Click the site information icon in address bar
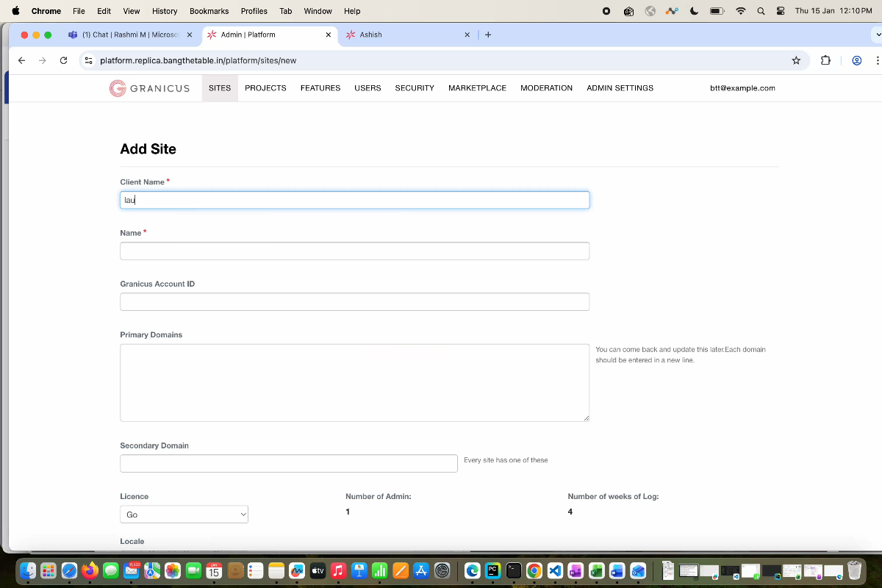This screenshot has height=588, width=882. [x=88, y=60]
